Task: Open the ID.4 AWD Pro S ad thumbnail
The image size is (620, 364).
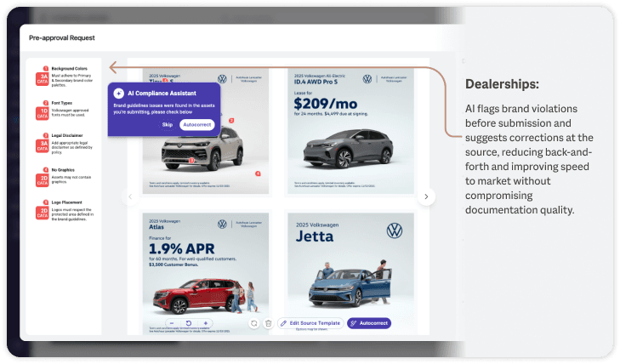Action: (350, 131)
